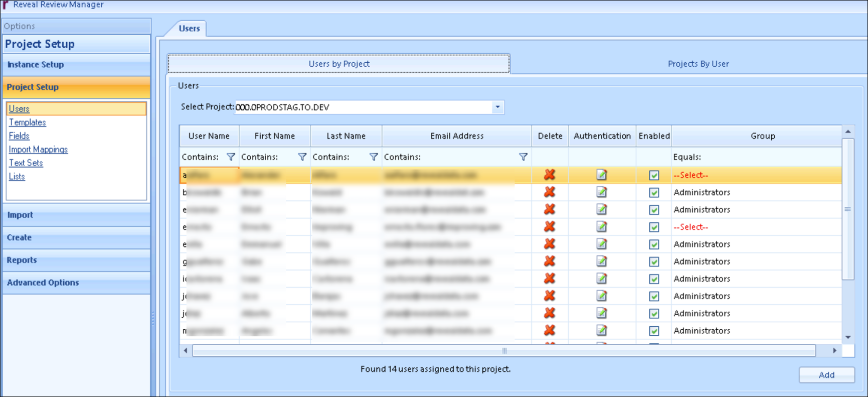Viewport: 868px width, 397px height.
Task: Sort by the User Name column header
Action: [209, 136]
